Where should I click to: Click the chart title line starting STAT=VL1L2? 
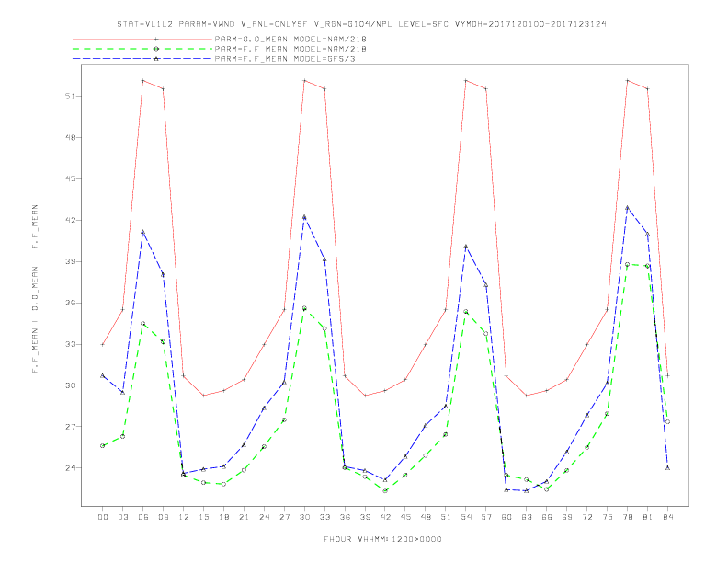coord(361,24)
